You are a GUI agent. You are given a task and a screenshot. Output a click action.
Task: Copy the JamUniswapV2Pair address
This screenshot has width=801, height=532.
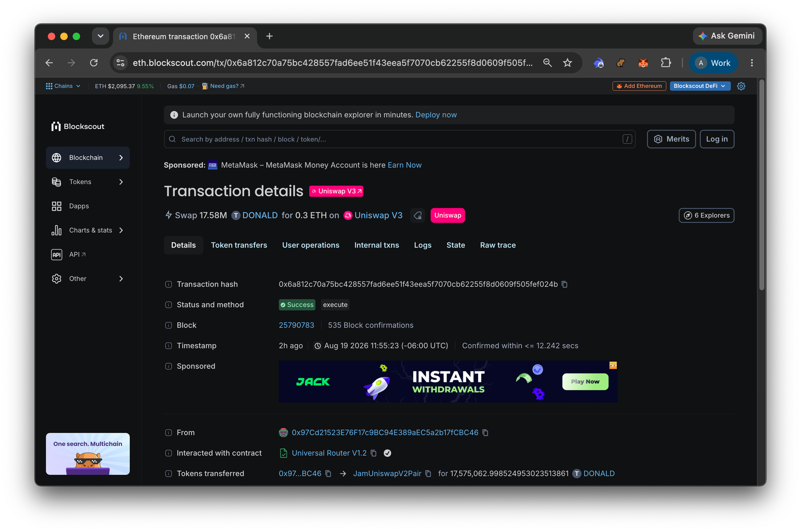click(428, 474)
